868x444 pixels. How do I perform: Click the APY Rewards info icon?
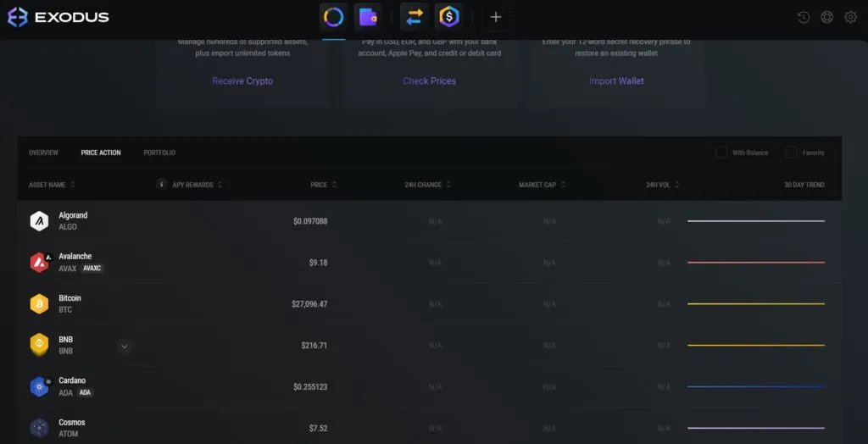[162, 185]
